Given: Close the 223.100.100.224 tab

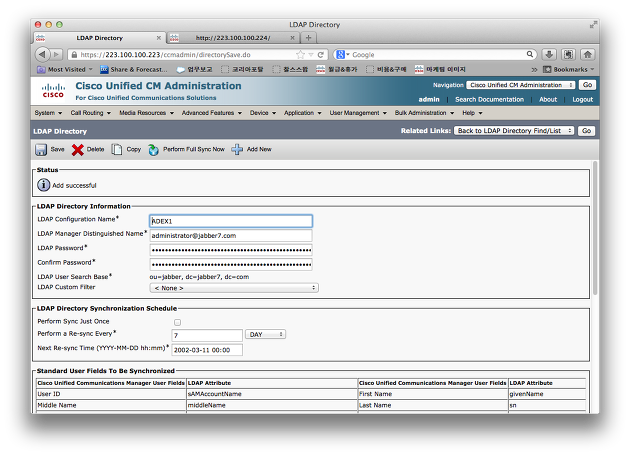Looking at the screenshot, I should (x=292, y=38).
